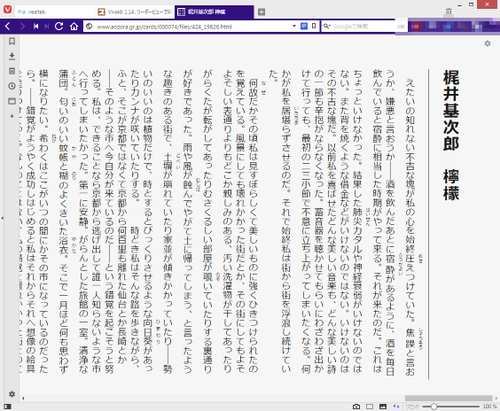Show site info icon in address bar
The image size is (500, 411).
pyautogui.click(x=89, y=26)
